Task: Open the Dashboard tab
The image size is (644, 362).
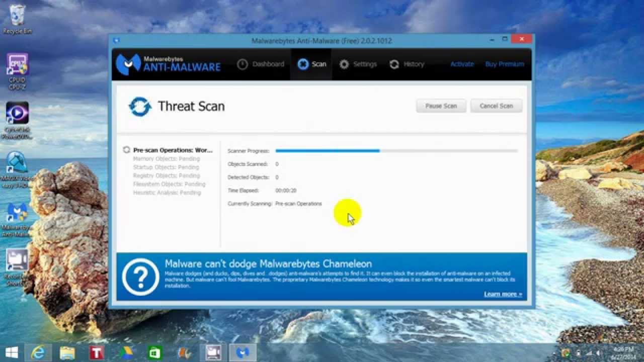Action: click(261, 64)
